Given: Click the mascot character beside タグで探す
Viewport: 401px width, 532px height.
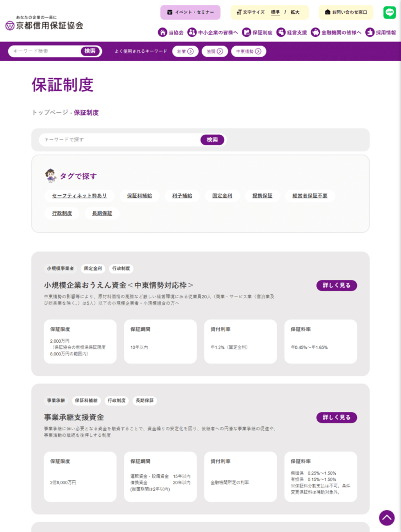Looking at the screenshot, I should click(x=51, y=175).
